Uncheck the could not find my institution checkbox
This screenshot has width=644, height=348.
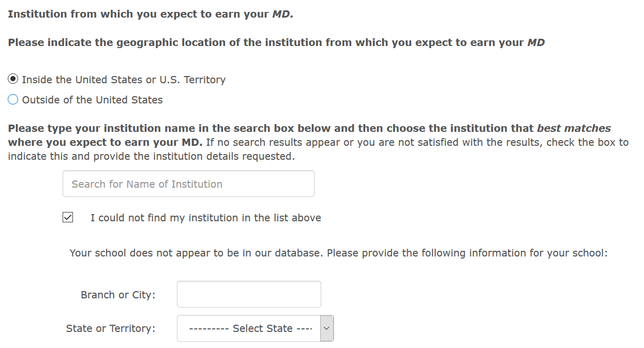68,218
